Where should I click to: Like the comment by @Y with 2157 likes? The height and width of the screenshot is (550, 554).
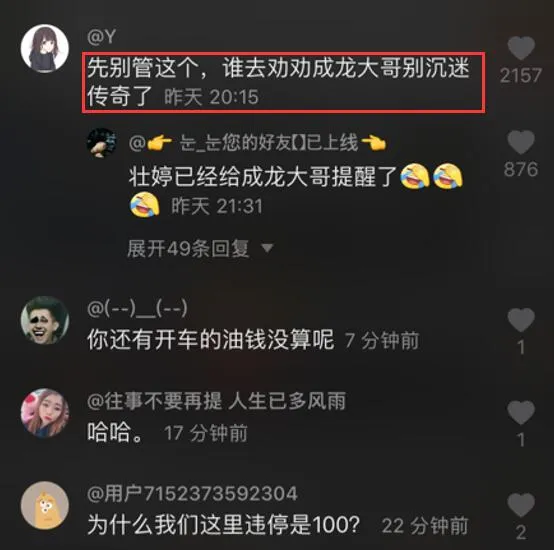click(x=521, y=48)
